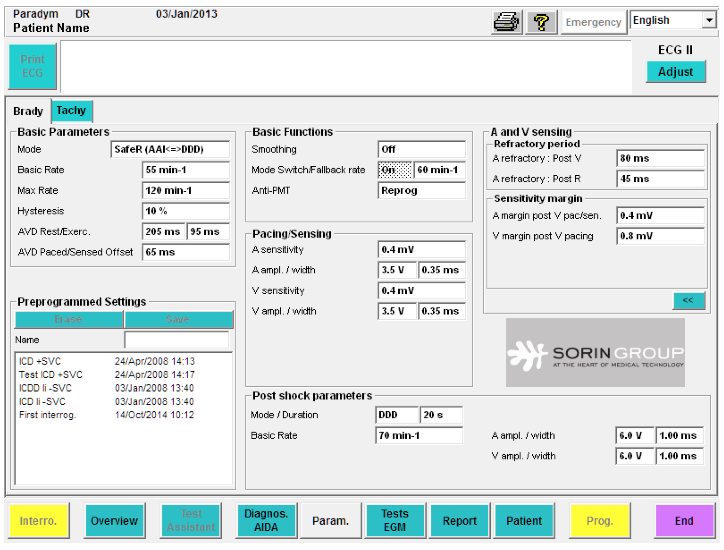
Task: Open A refractory Post V 80 ms
Action: click(x=660, y=158)
